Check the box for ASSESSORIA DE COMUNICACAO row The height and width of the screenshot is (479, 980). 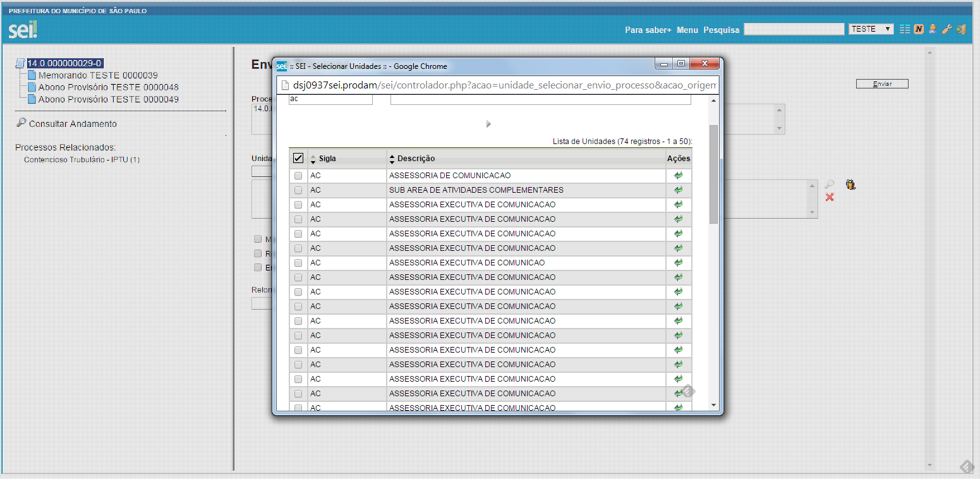(298, 176)
